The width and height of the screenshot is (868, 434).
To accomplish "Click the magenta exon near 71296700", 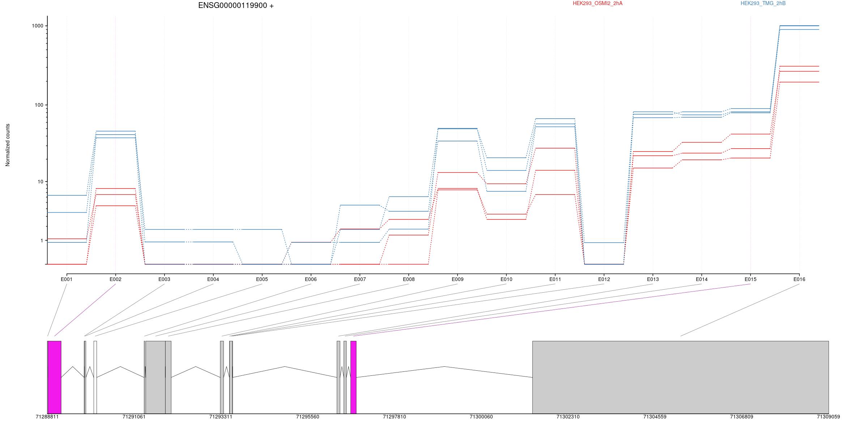I will (x=353, y=377).
